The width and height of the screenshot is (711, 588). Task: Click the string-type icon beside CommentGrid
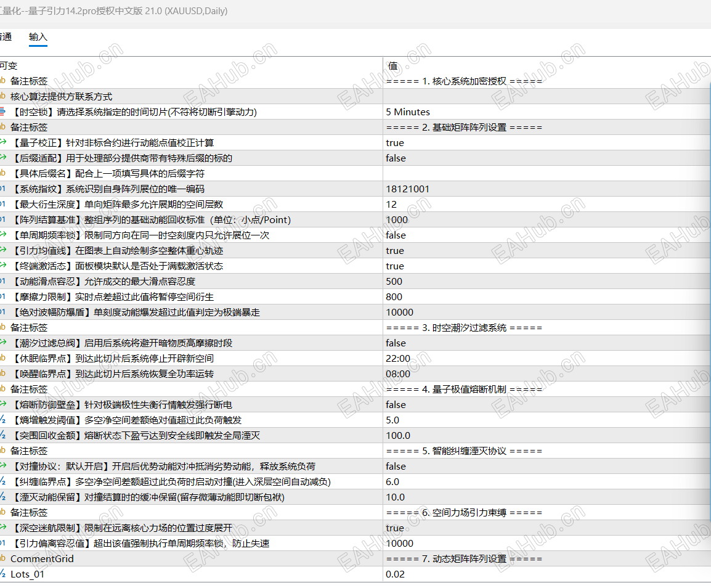pyautogui.click(x=2, y=558)
